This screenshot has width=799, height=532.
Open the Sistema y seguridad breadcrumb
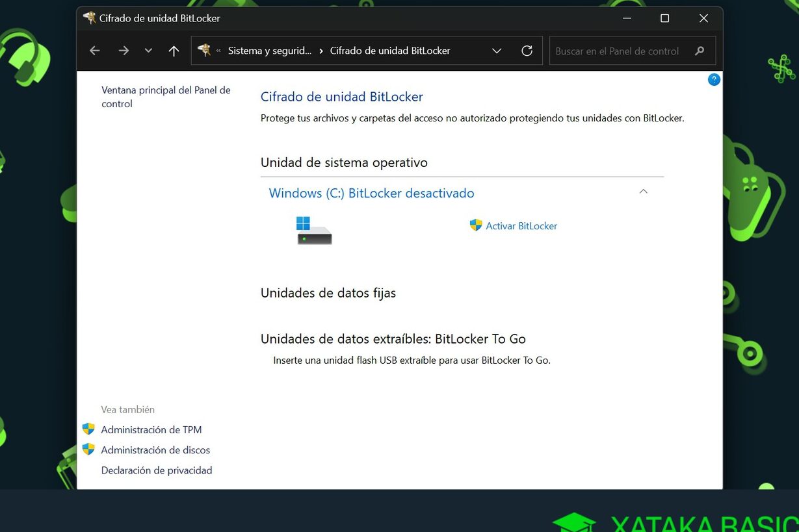(270, 50)
